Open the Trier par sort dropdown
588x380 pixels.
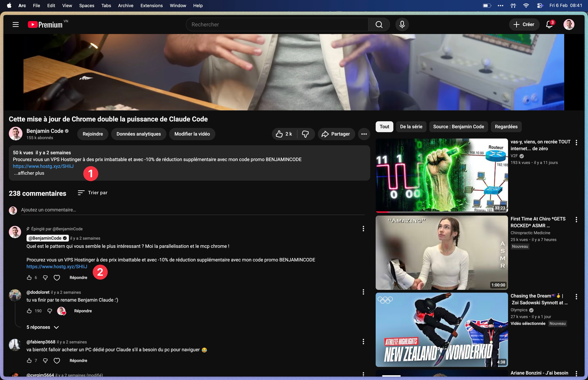(93, 193)
